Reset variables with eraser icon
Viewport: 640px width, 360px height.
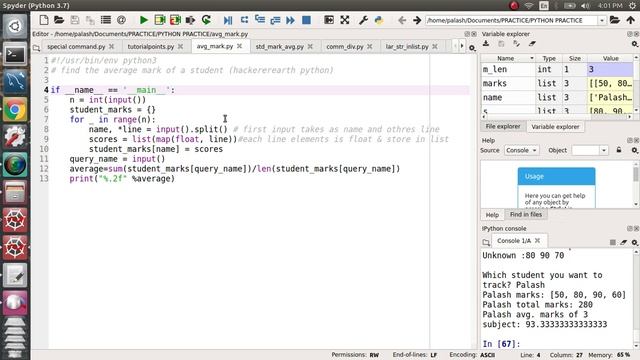(x=532, y=44)
